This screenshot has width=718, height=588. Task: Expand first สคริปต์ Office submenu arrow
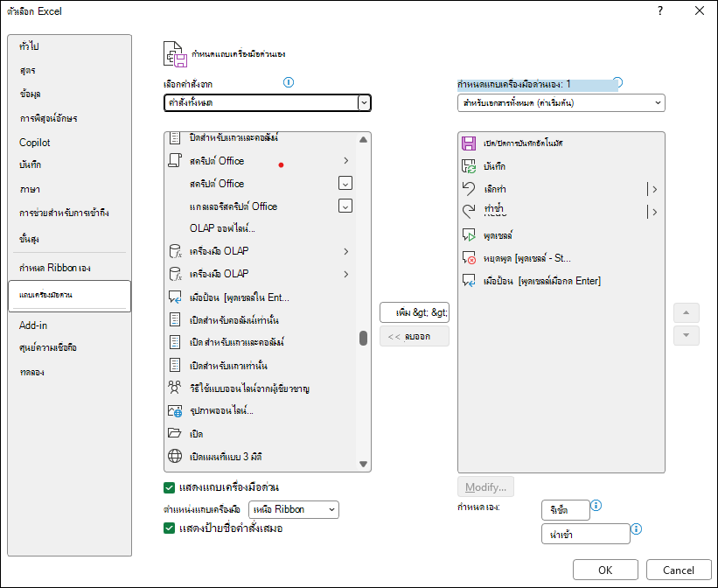pyautogui.click(x=346, y=160)
